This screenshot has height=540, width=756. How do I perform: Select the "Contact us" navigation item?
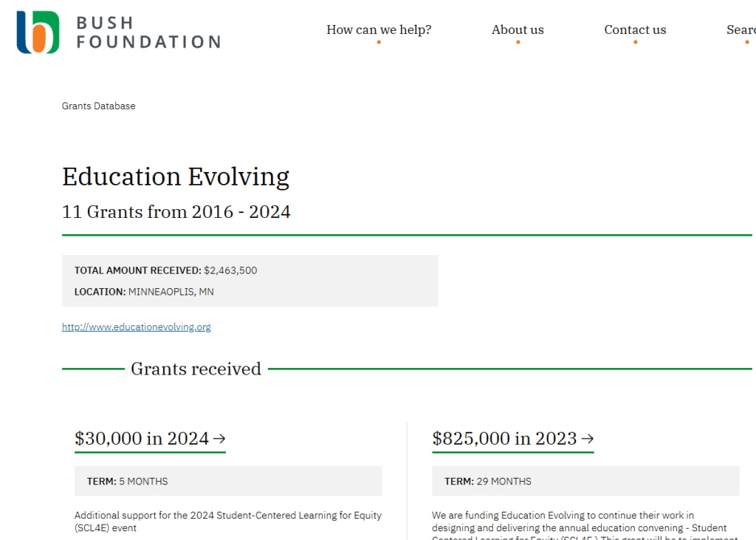tap(635, 30)
